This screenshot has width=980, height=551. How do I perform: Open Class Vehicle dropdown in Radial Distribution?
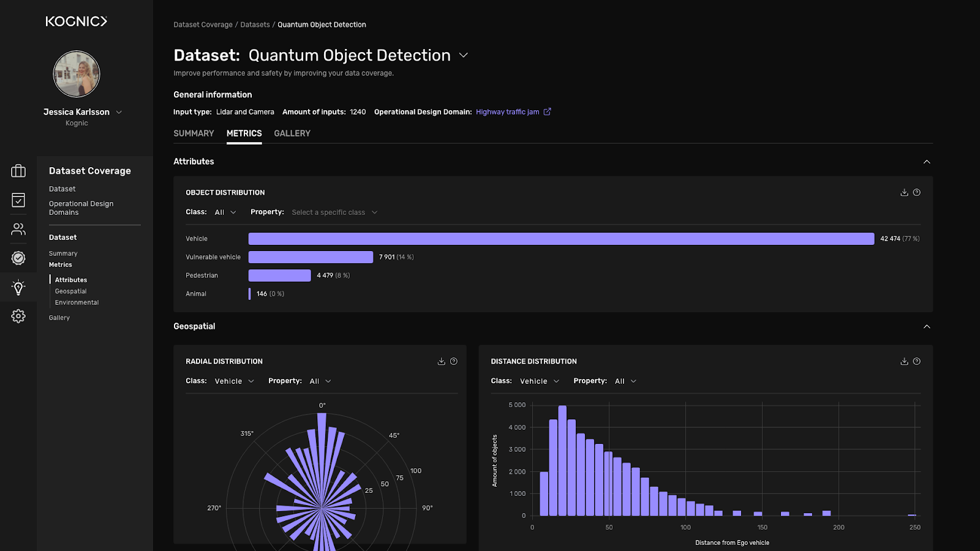click(234, 381)
